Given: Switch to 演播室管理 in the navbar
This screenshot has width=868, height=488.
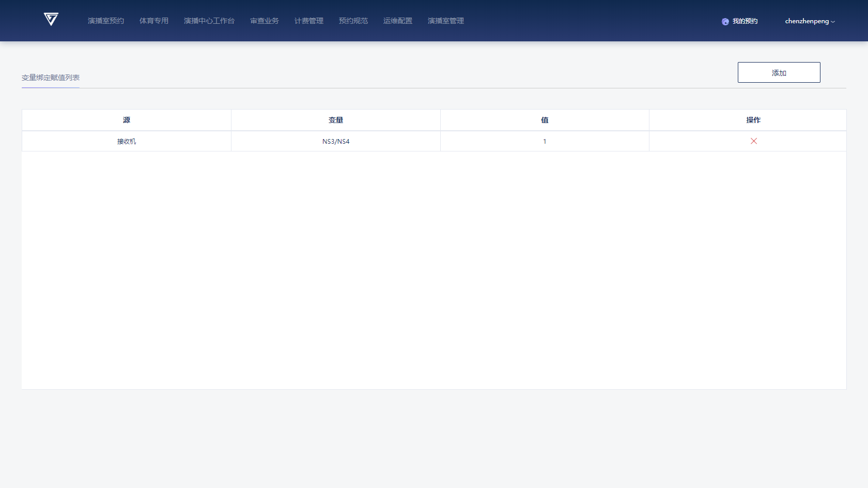Looking at the screenshot, I should (446, 21).
